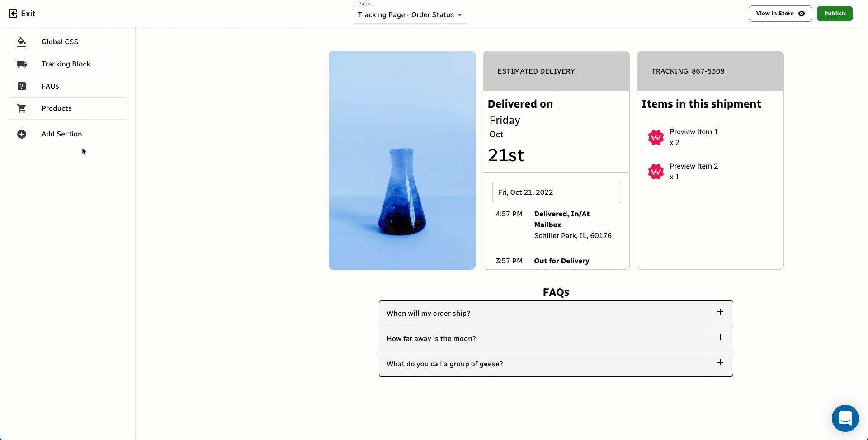
Task: Click the View in Store label
Action: tap(775, 14)
